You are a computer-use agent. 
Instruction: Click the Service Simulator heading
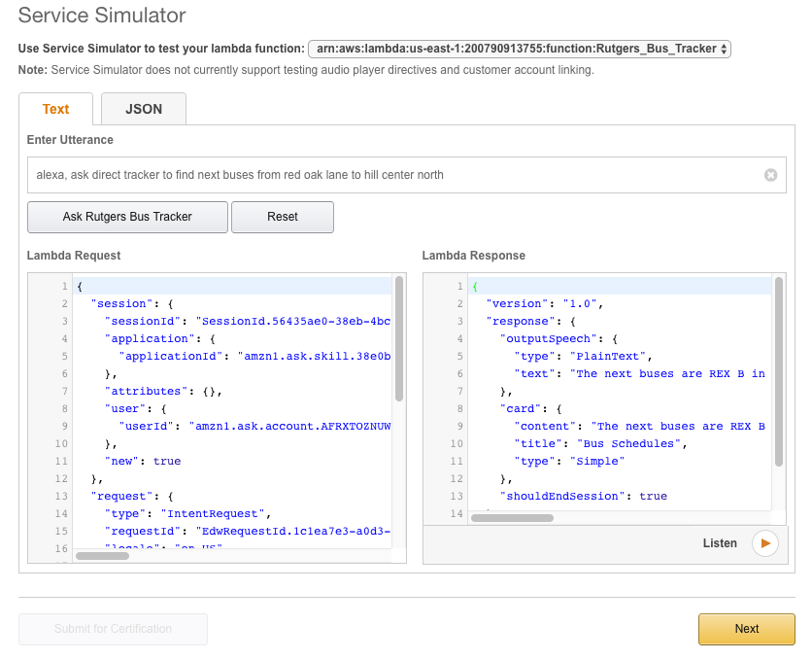click(x=102, y=15)
